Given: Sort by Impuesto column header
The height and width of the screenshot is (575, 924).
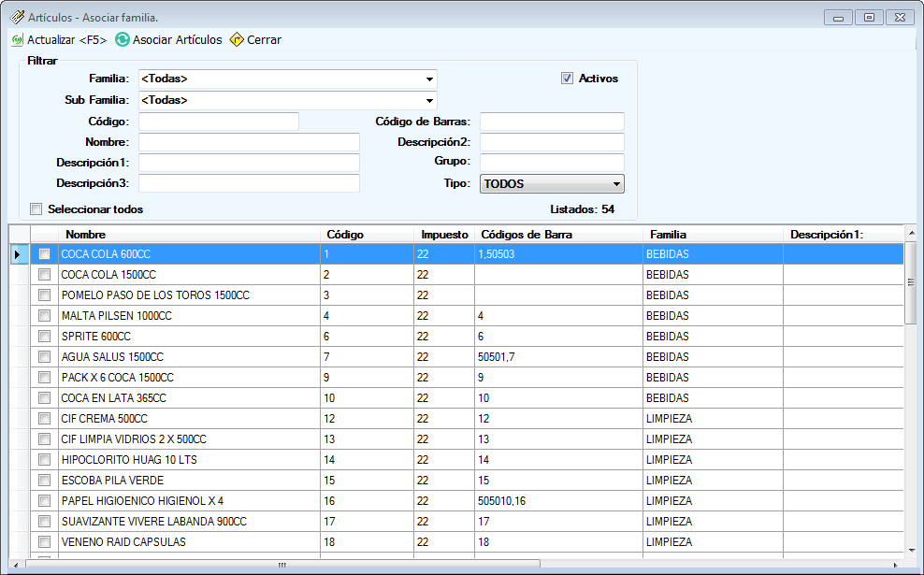Looking at the screenshot, I should tap(444, 235).
